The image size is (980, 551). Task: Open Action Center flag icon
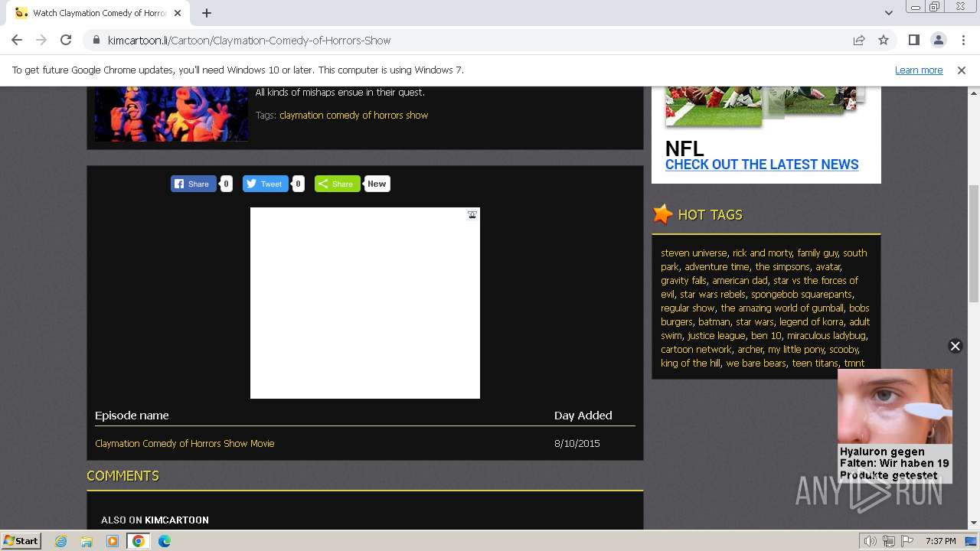(908, 541)
